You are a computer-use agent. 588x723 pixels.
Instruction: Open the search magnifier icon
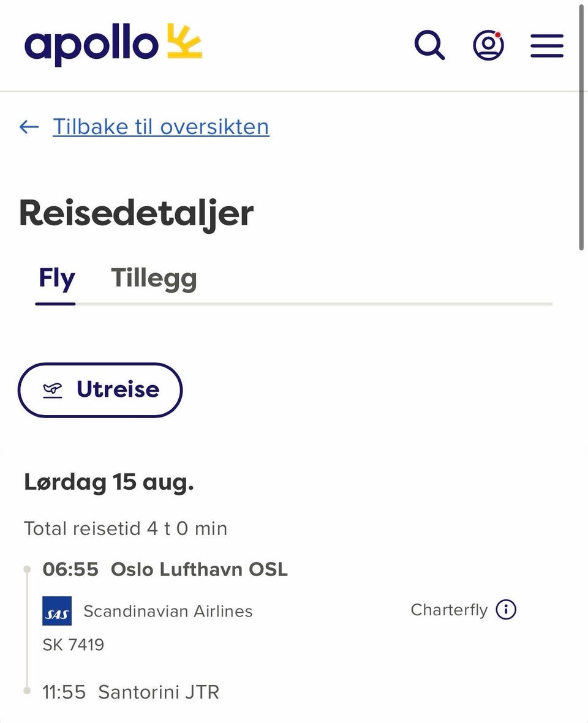click(429, 45)
